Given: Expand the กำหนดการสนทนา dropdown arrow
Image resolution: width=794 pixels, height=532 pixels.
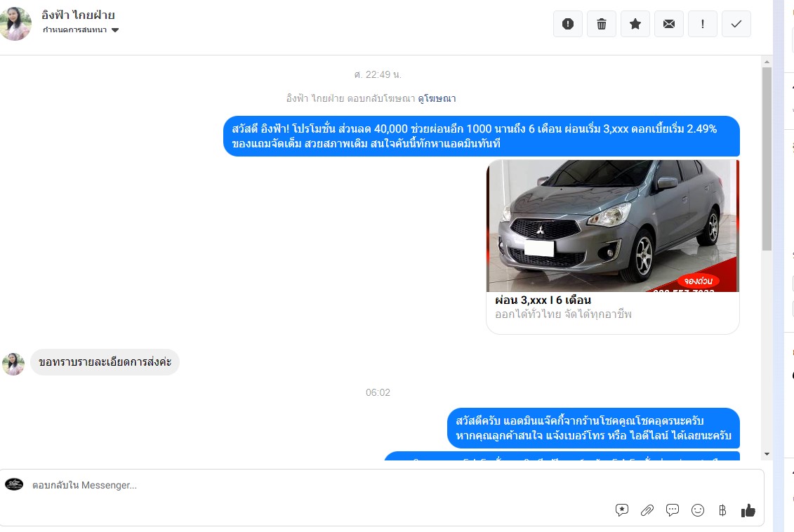Looking at the screenshot, I should point(115,30).
